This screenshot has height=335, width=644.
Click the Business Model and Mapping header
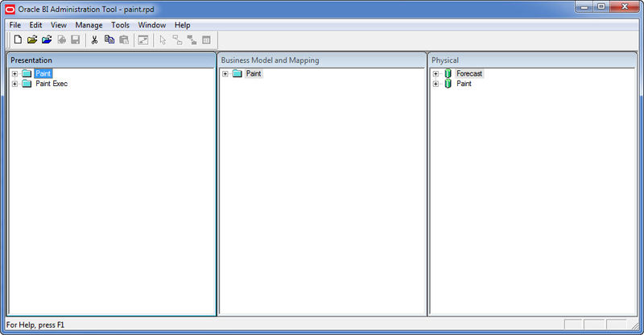pyautogui.click(x=323, y=60)
